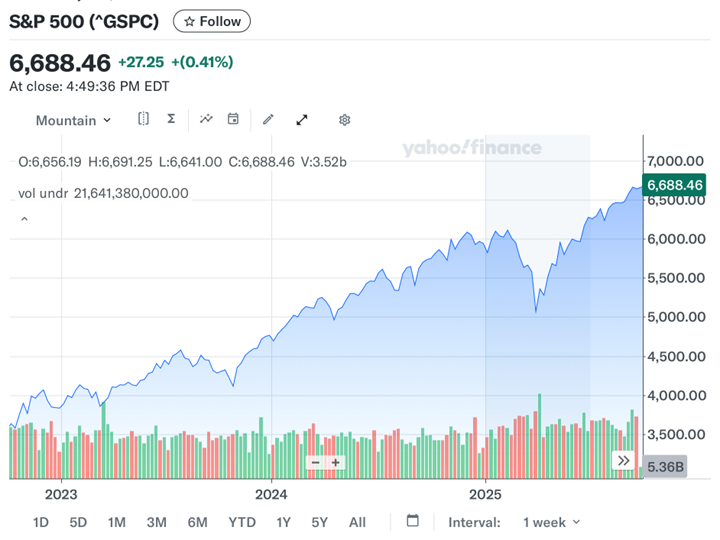Zoom in chart with plus button

(x=336, y=463)
